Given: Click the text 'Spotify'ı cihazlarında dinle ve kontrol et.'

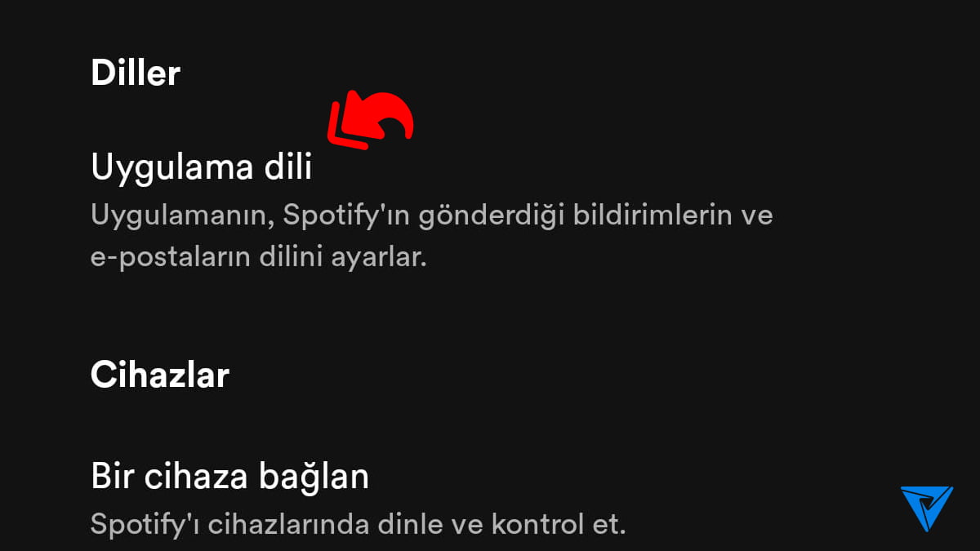Looking at the screenshot, I should (358, 523).
